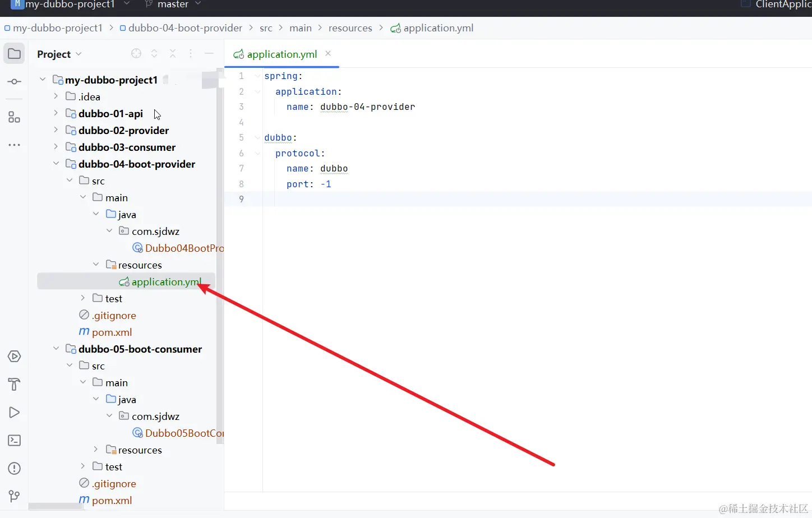
Task: Click resources breadcrumb in navigation bar
Action: (350, 28)
